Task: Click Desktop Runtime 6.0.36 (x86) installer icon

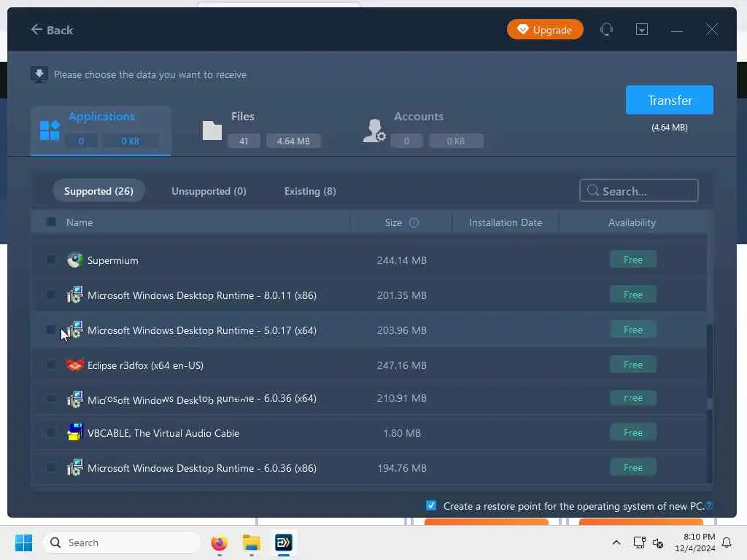Action: click(75, 467)
